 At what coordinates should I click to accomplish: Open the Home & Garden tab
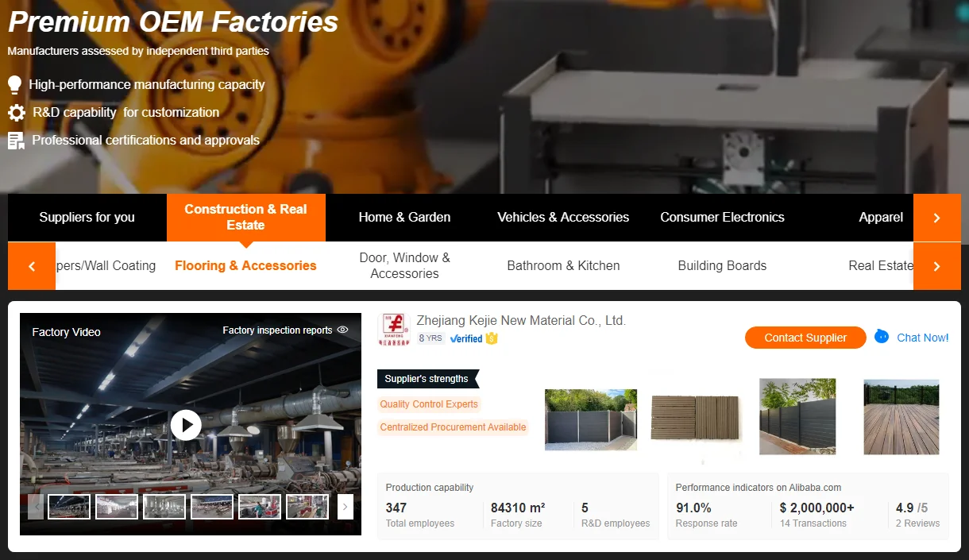coord(404,218)
